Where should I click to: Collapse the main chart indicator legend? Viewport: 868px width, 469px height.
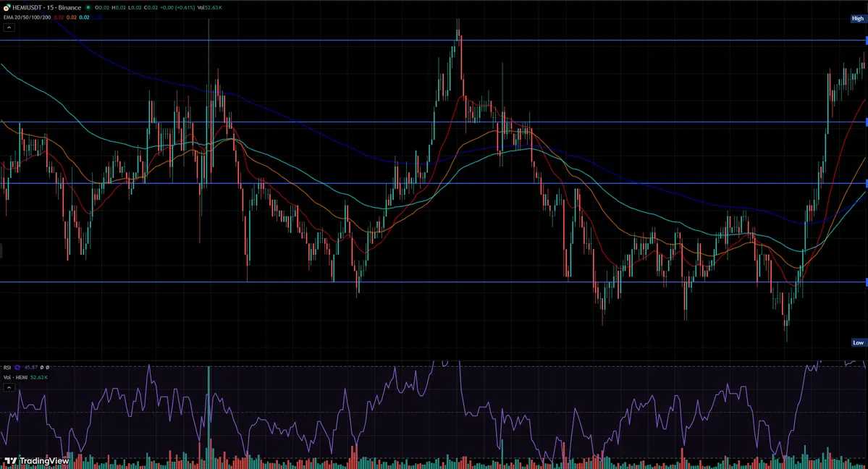coord(9,27)
